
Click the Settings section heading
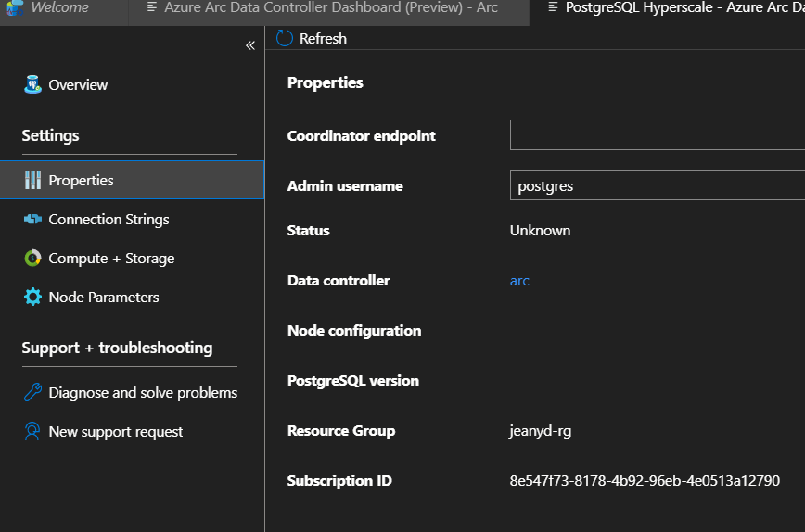(50, 136)
